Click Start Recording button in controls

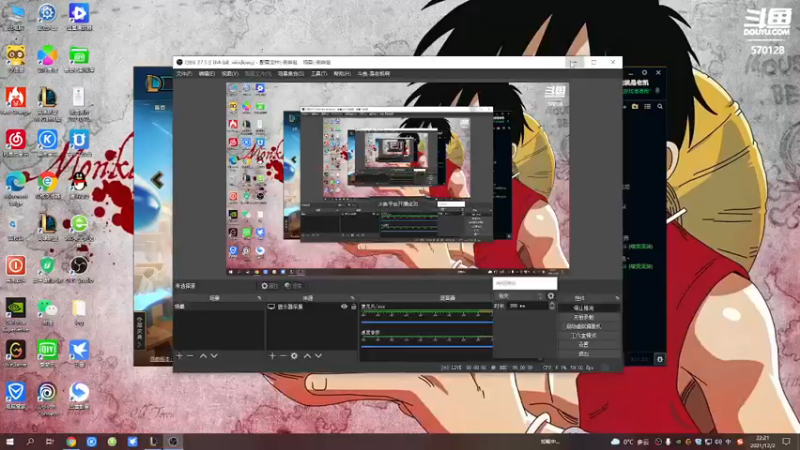tap(589, 317)
